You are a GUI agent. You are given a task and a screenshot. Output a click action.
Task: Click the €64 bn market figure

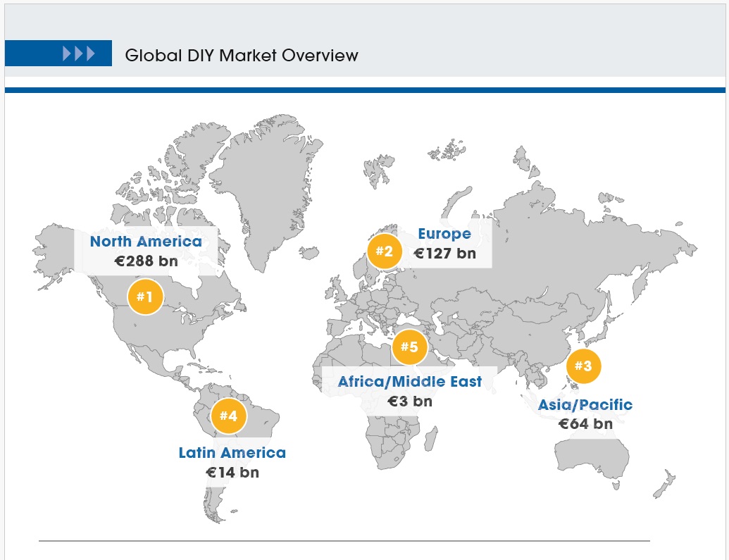tap(585, 424)
